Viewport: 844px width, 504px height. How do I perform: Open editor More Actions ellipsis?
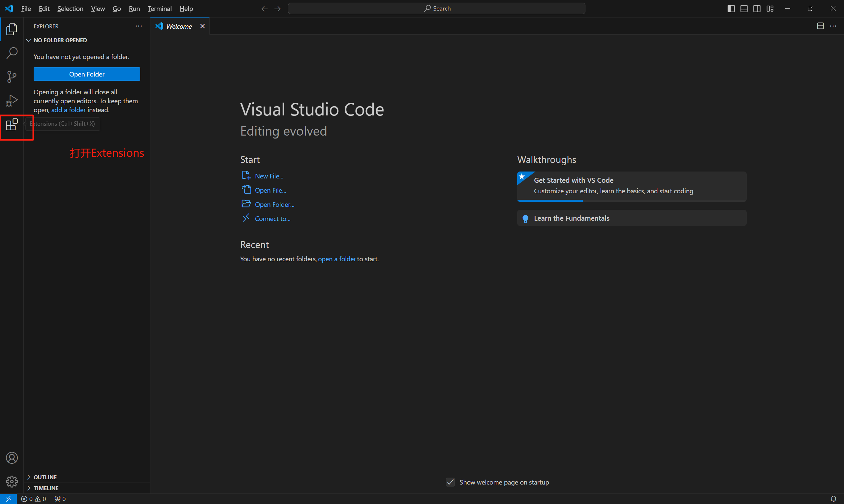click(x=833, y=26)
